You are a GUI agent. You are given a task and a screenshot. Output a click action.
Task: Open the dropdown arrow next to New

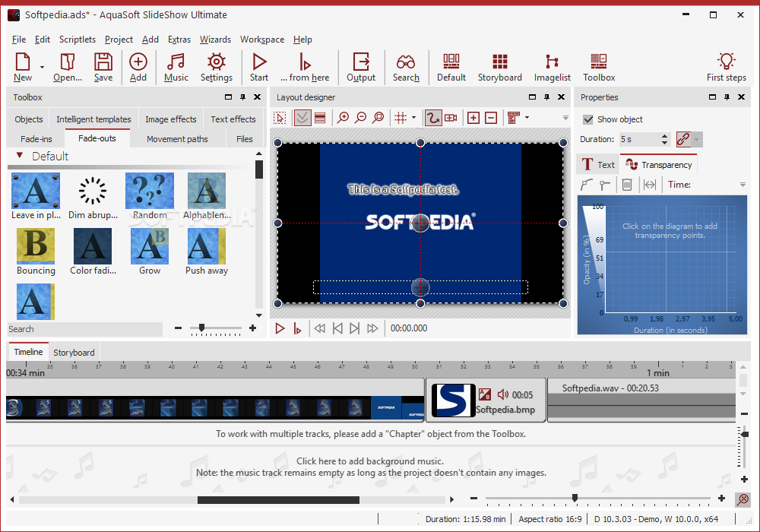pos(42,68)
